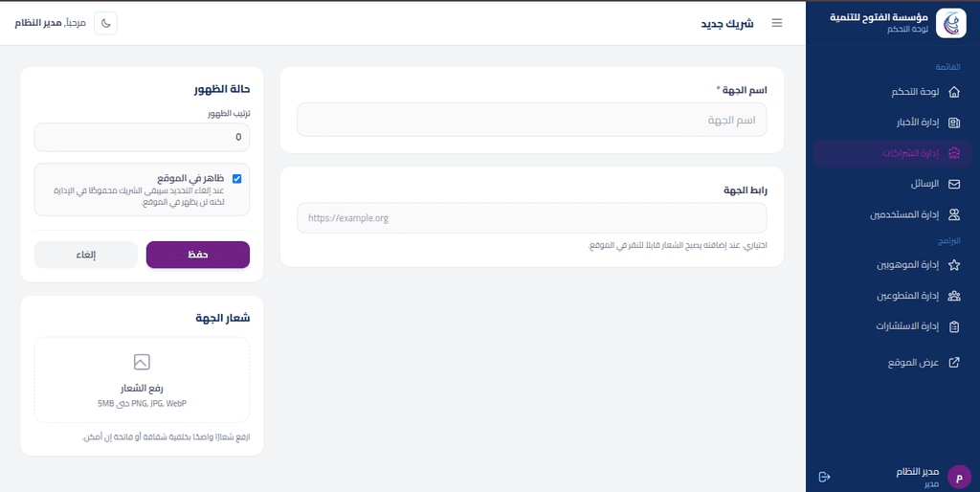The width and height of the screenshot is (980, 492).
Task: Click the رفع الشعار upload area
Action: click(x=142, y=380)
